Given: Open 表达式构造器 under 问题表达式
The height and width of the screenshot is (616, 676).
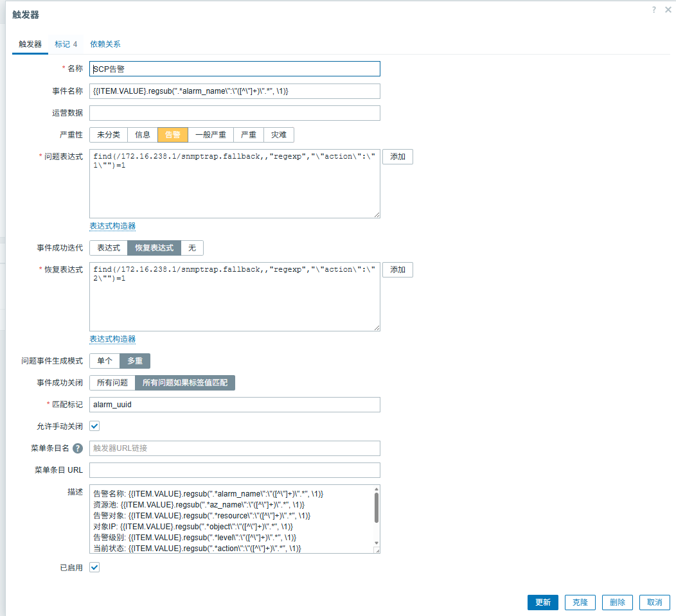Looking at the screenshot, I should point(112,226).
